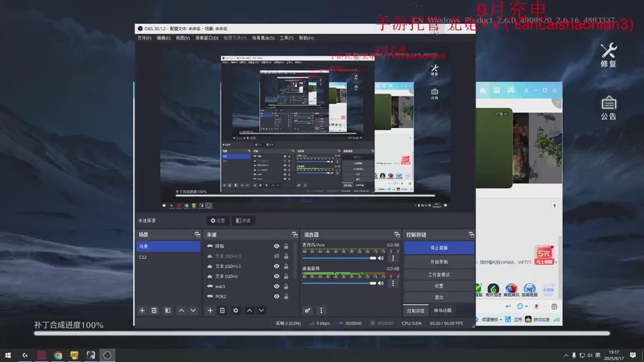This screenshot has width=644, height=362.
Task: Pop out the Controls dock panel icon
Action: click(471, 234)
